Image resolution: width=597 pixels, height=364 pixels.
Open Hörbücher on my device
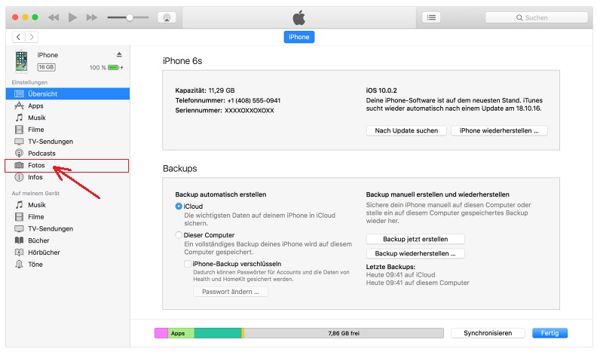[x=43, y=252]
